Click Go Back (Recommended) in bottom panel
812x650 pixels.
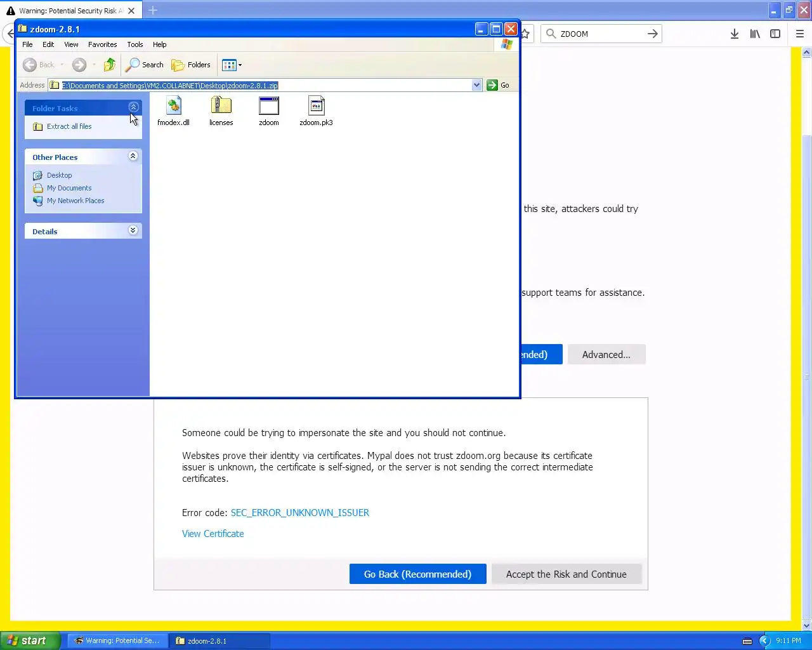click(417, 574)
